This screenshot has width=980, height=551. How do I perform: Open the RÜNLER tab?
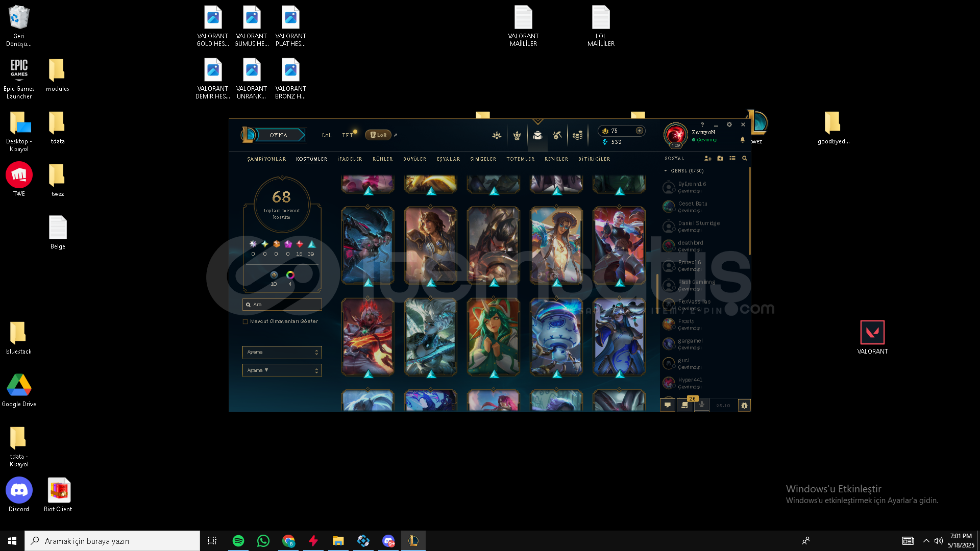[383, 159]
